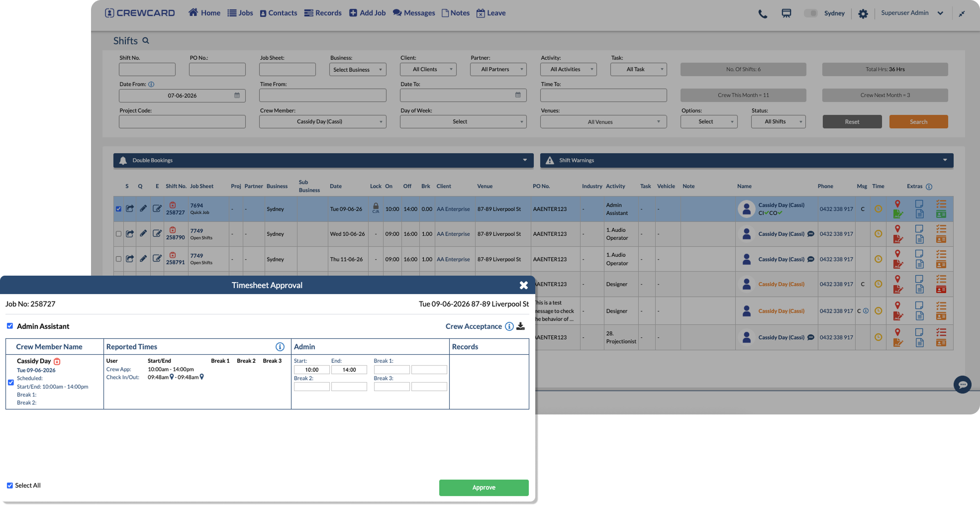Click the red delete icon above shift 258790
This screenshot has width=980, height=505.
pos(173,230)
